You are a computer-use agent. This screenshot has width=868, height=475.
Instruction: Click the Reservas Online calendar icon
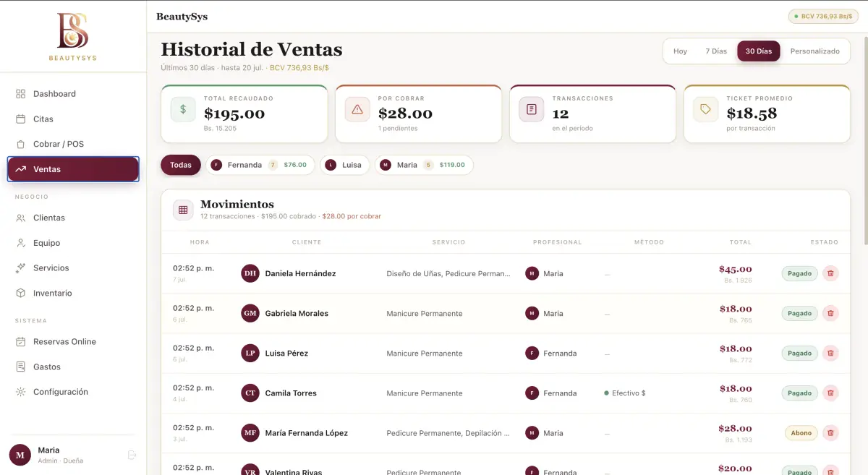coord(20,341)
